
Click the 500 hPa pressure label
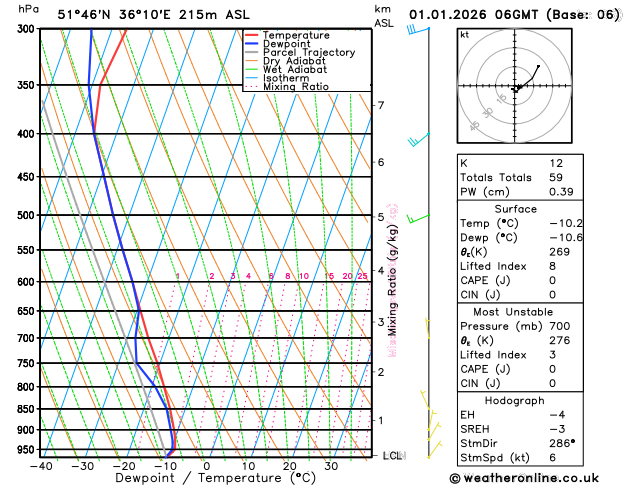tap(28, 215)
